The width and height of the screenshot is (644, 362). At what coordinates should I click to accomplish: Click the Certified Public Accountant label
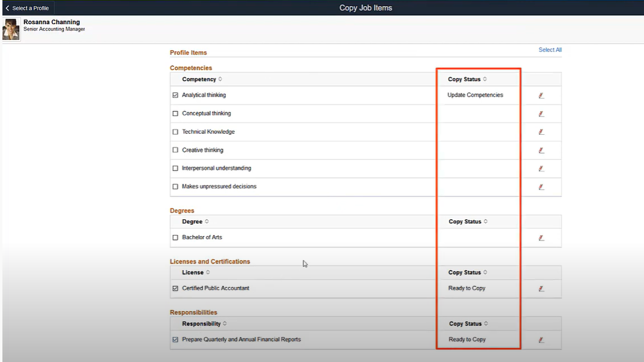(216, 288)
